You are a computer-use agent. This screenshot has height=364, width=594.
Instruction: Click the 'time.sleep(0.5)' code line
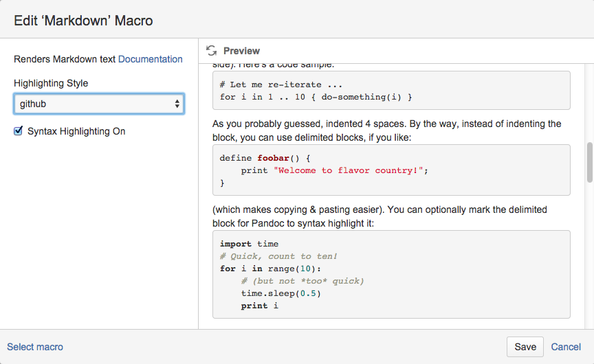pos(280,293)
